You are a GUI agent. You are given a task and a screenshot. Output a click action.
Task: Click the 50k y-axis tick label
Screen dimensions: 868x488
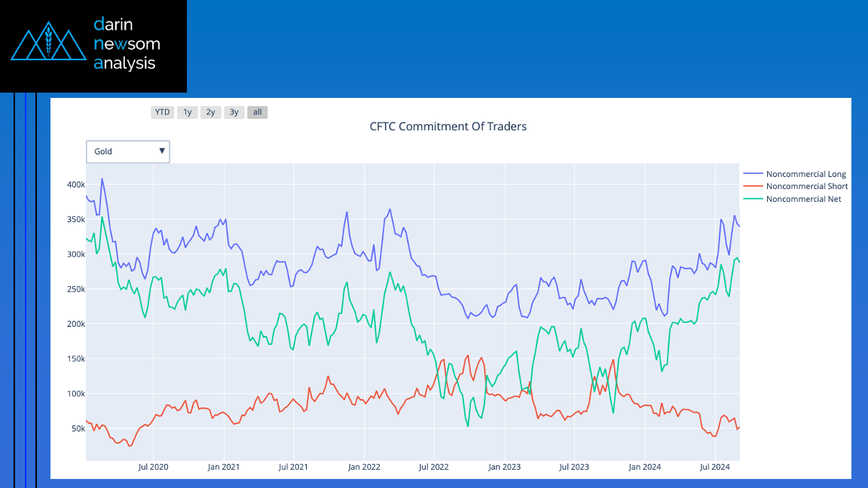point(77,429)
